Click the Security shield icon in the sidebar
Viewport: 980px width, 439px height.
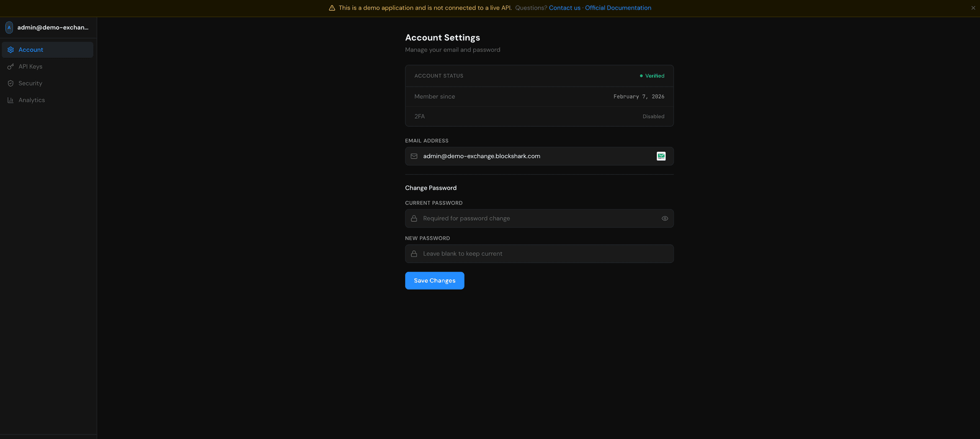pyautogui.click(x=11, y=84)
